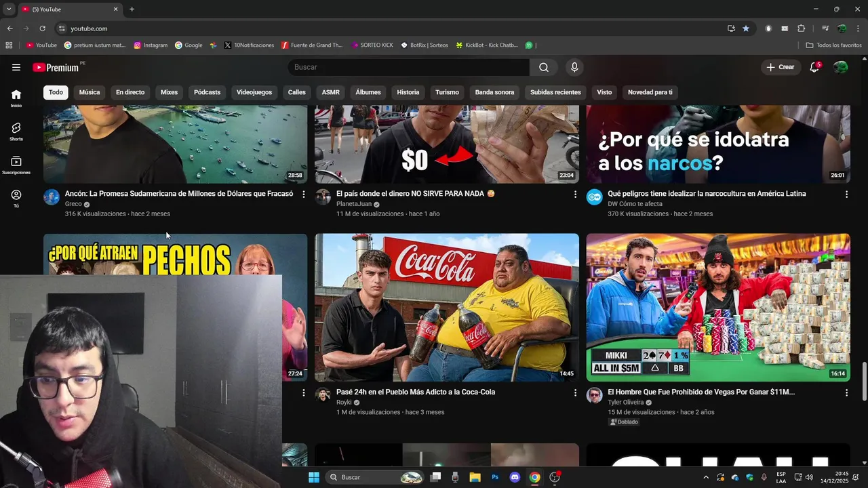Open the Todos los favoritos folder
This screenshot has height=488, width=868.
tap(833, 45)
